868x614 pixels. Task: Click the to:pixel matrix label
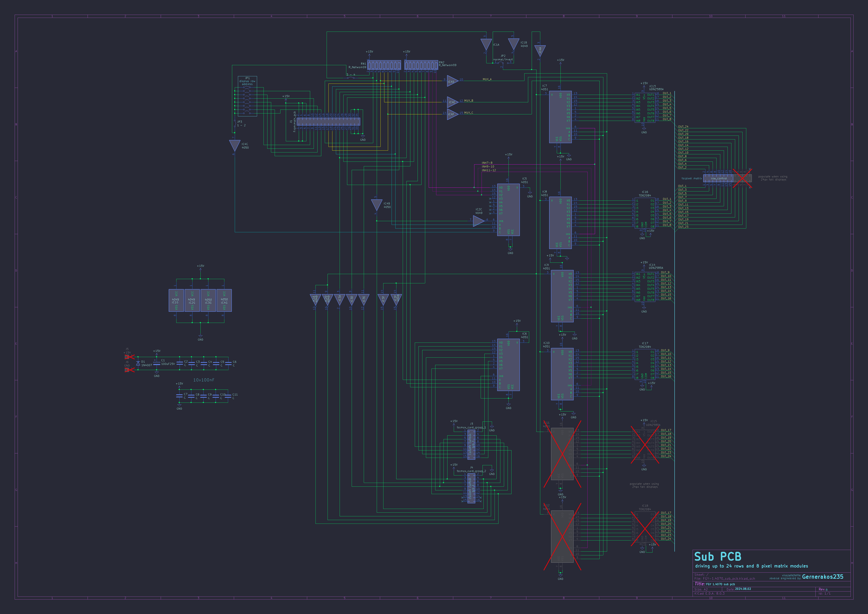coord(692,178)
